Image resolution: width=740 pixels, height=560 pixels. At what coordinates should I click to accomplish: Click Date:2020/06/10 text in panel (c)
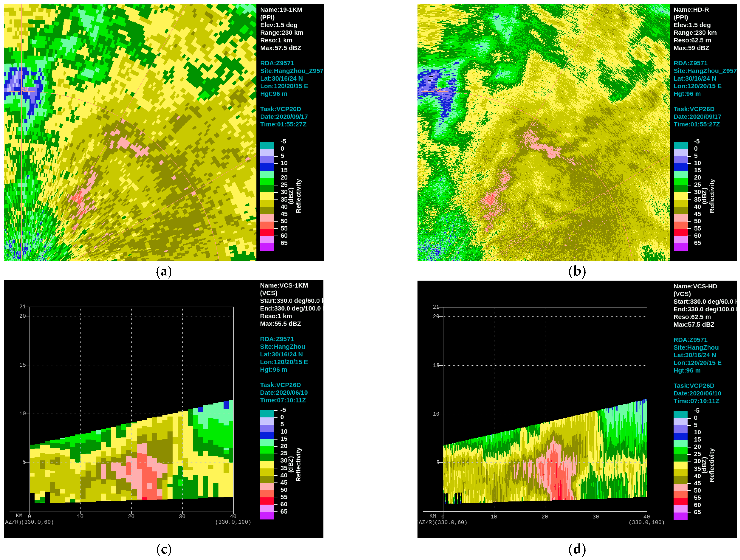pos(284,392)
